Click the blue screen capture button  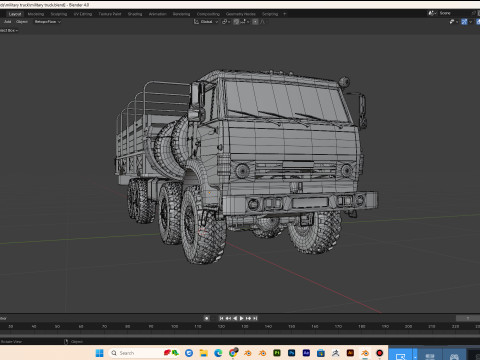tap(401, 355)
